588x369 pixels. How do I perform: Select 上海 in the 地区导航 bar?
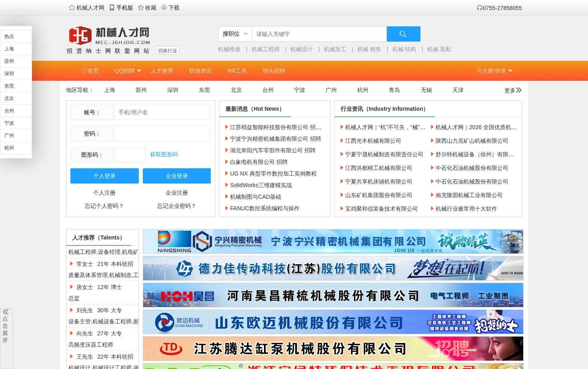click(110, 90)
